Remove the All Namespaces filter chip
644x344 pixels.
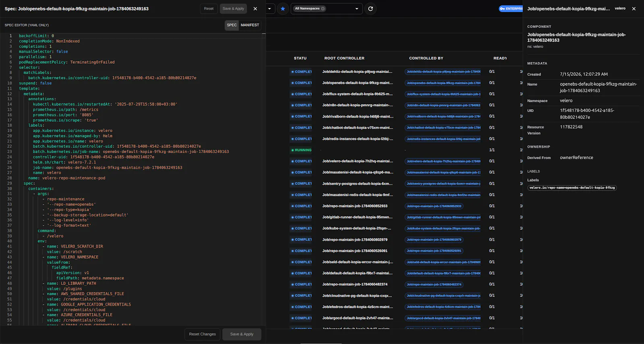click(x=323, y=8)
